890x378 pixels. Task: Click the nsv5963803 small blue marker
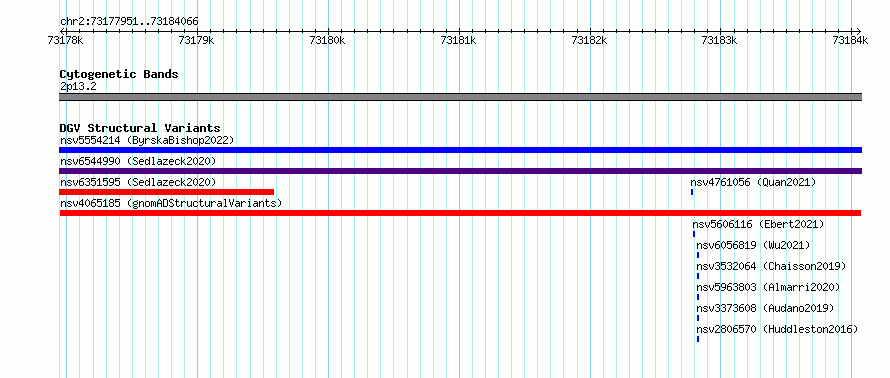pyautogui.click(x=698, y=297)
